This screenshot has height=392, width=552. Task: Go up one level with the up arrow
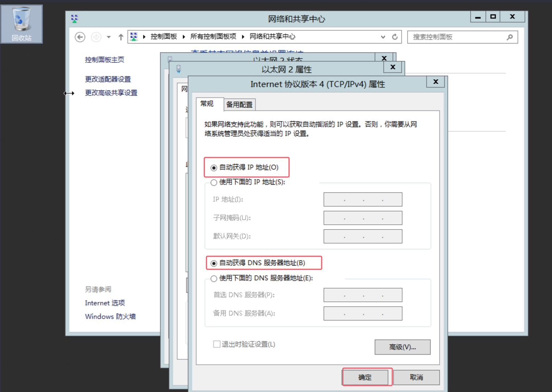(121, 37)
